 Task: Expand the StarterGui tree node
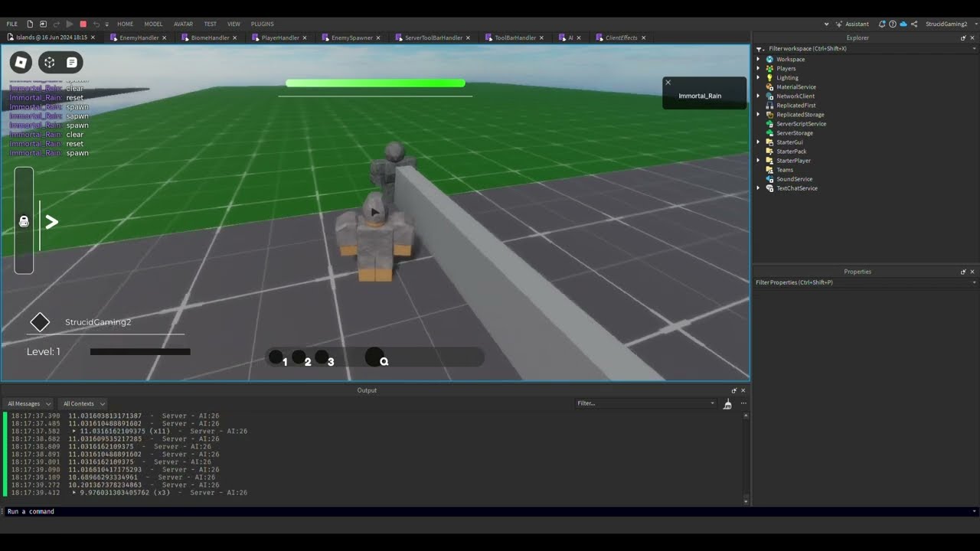[759, 142]
